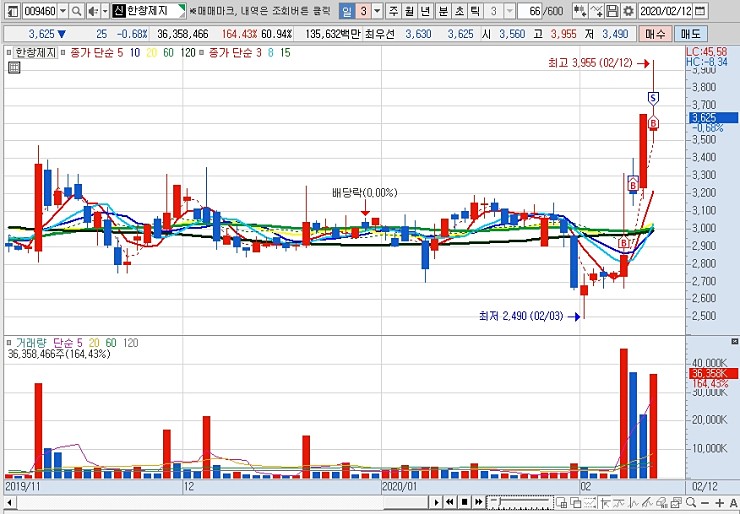Viewport: 740px width, 514px height.
Task: Click the 최고 3,955 (02/12) high label
Action: coord(590,63)
